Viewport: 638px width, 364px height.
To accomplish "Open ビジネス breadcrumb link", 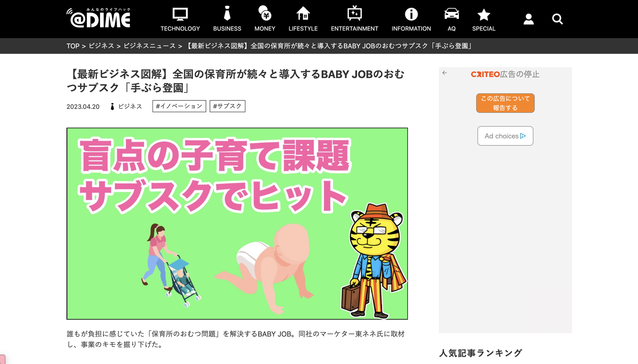I will click(x=101, y=46).
